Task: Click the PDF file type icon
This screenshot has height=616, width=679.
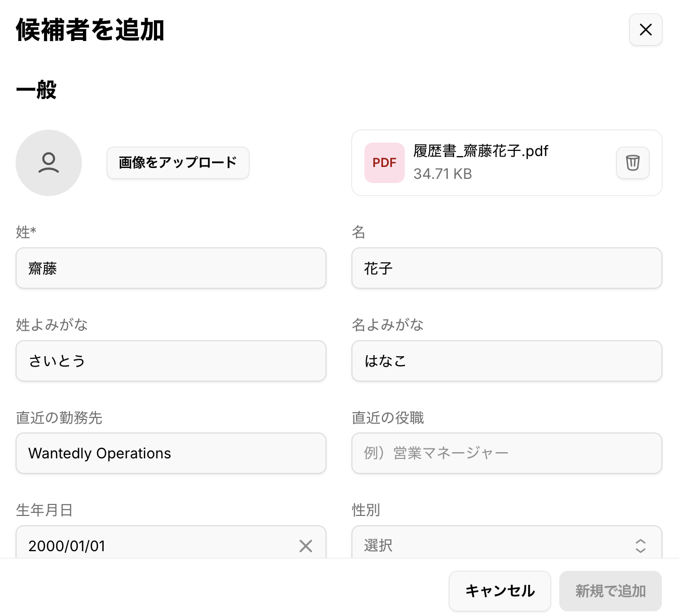Action: click(384, 163)
